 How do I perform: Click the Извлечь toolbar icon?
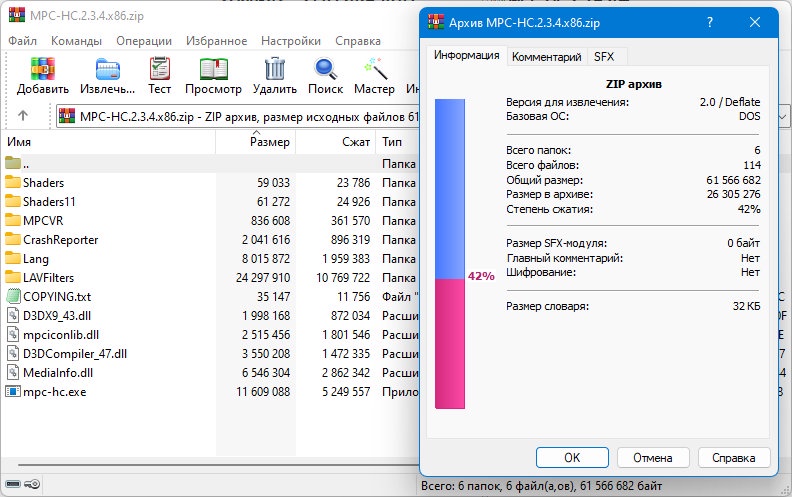click(108, 69)
